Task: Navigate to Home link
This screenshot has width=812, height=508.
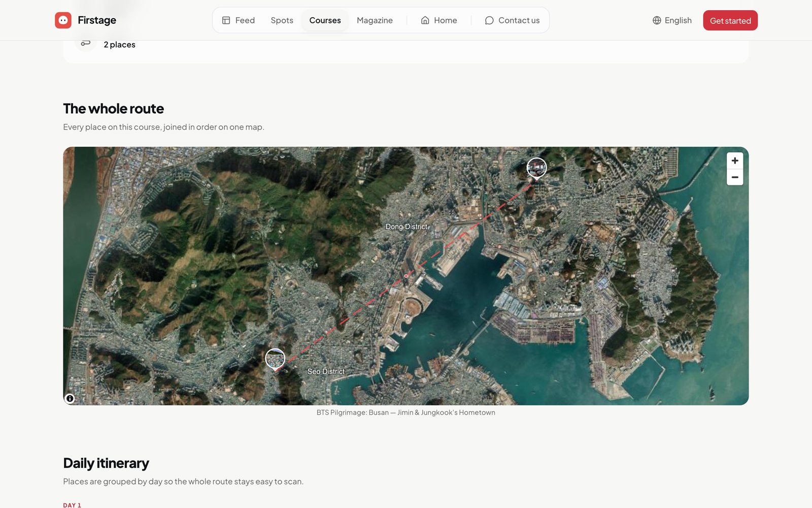Action: [x=439, y=20]
